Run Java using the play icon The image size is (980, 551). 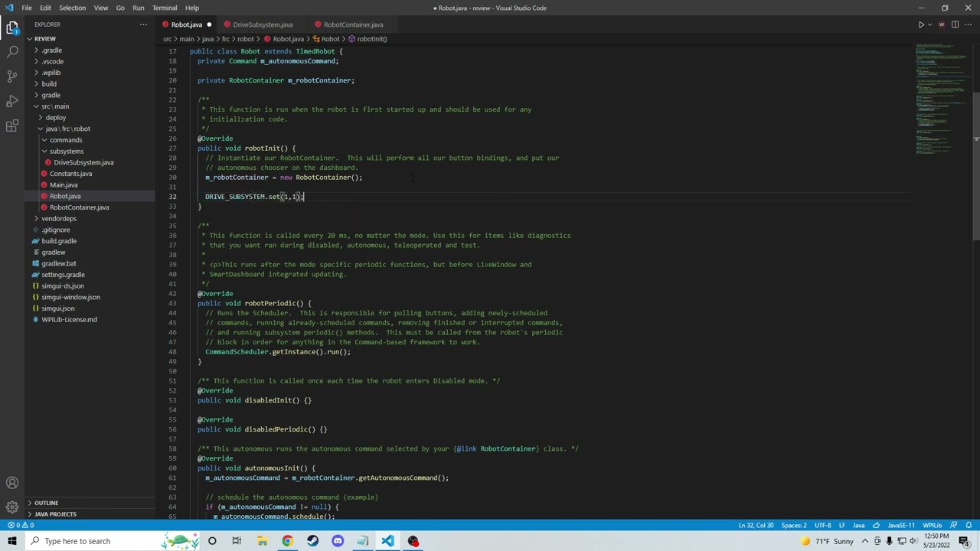tap(921, 24)
